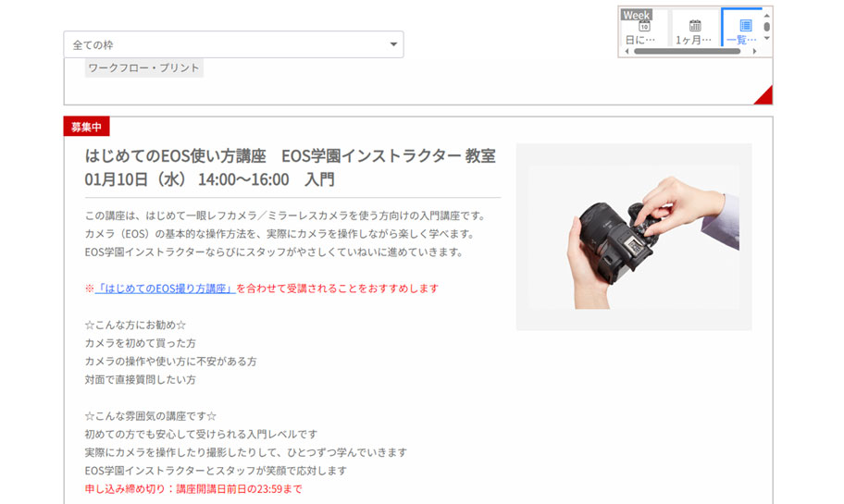Click the 01月10日 date and time heading
Image resolution: width=844 pixels, height=504 pixels.
point(209,178)
